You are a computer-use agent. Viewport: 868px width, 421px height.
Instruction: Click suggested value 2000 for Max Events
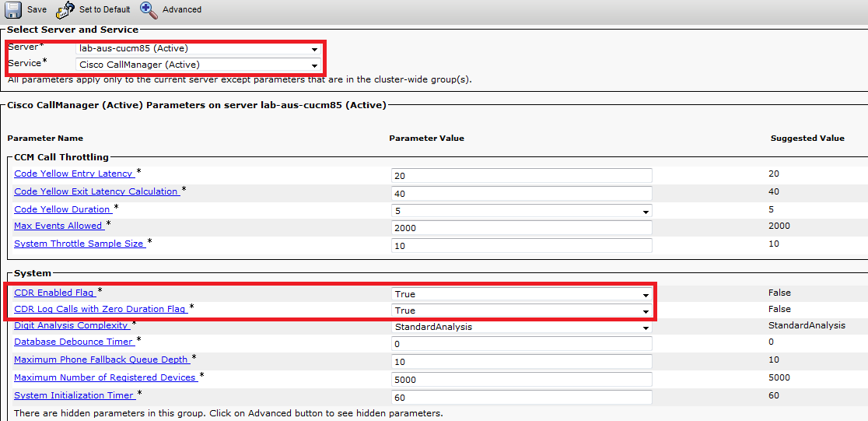coord(779,226)
